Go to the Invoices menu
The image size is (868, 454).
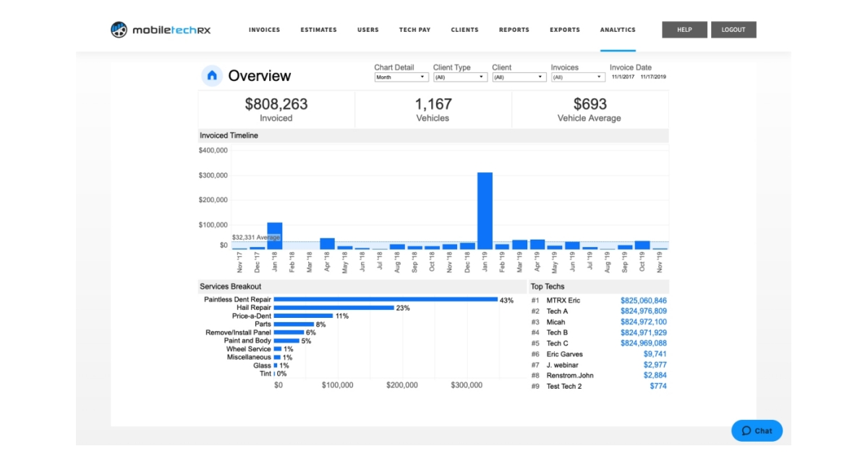click(264, 30)
